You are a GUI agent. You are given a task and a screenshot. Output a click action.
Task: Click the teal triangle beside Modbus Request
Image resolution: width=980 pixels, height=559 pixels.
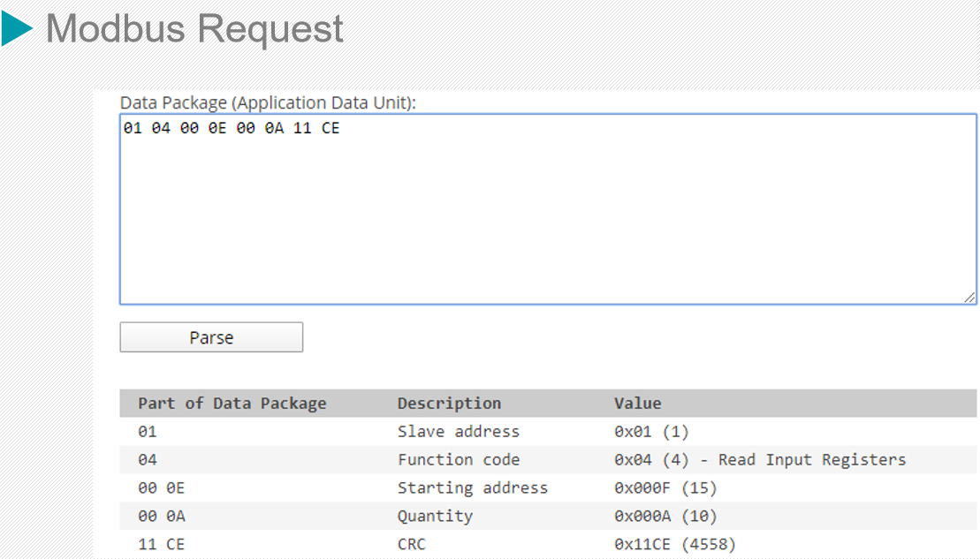[x=17, y=29]
